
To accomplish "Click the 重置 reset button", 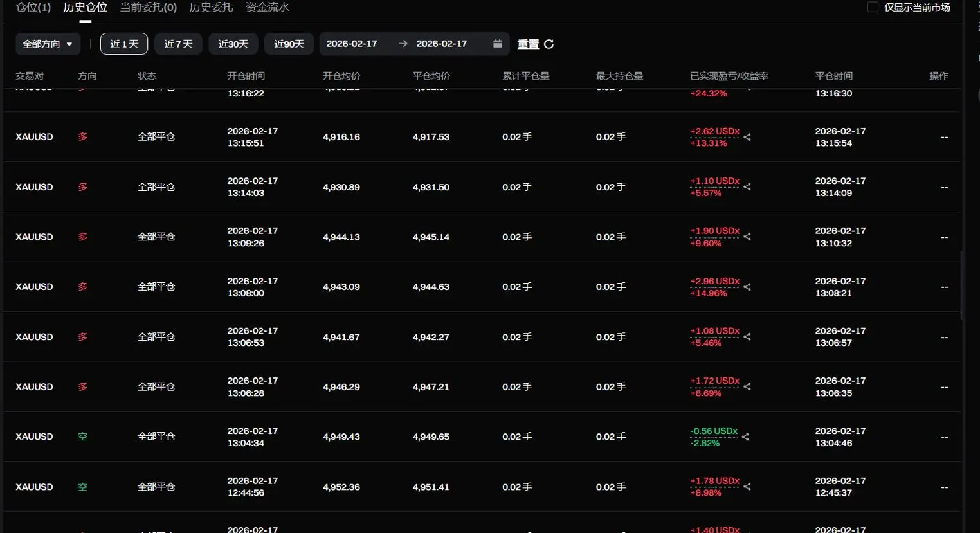I will 529,44.
